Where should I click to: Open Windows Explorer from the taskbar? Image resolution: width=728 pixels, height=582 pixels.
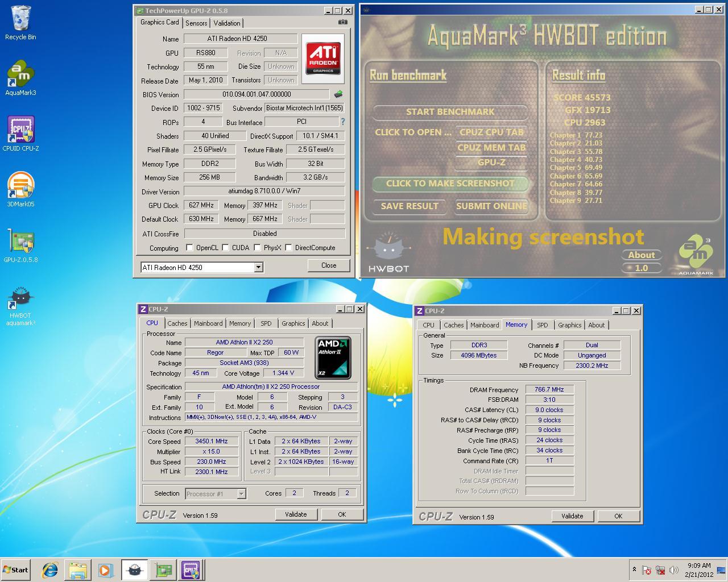pos(77,570)
